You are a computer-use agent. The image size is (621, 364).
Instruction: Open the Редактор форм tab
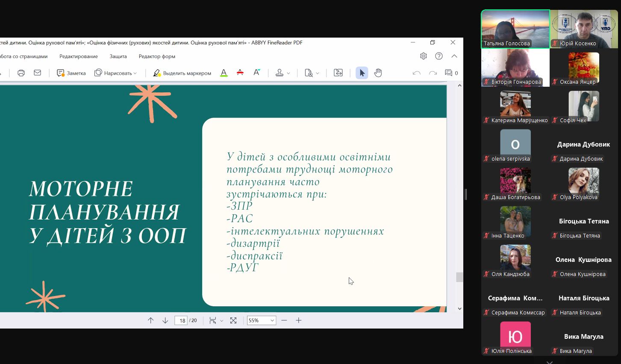point(157,56)
